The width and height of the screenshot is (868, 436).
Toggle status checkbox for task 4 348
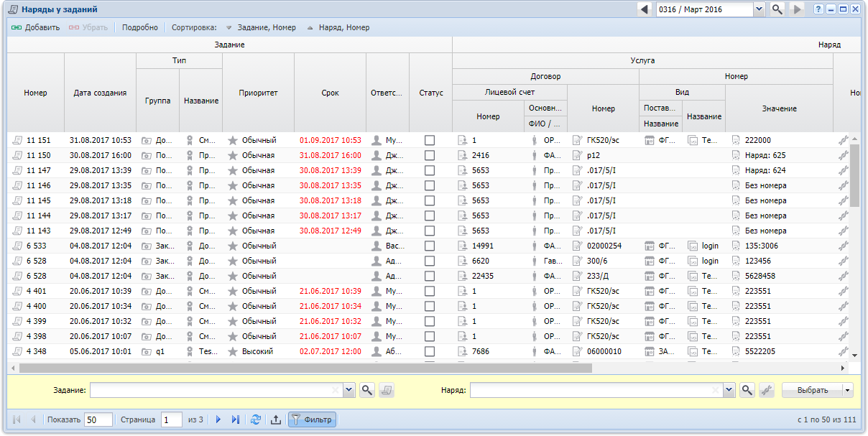430,351
